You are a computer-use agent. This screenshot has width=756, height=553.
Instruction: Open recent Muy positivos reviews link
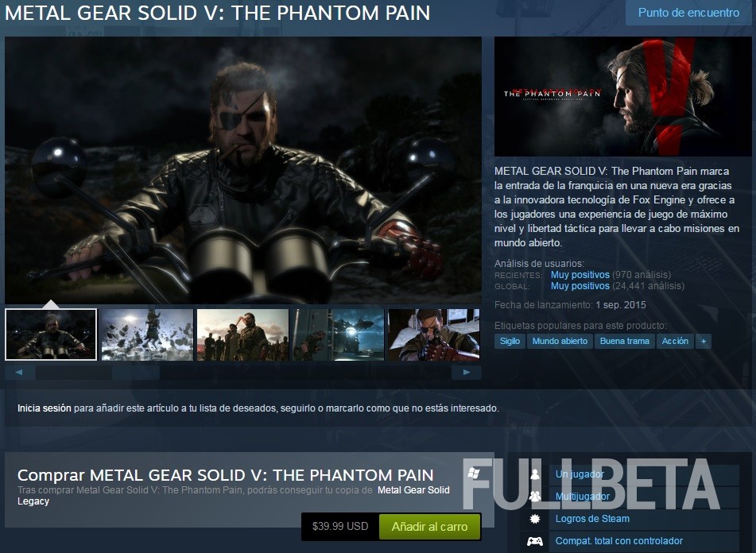click(580, 275)
